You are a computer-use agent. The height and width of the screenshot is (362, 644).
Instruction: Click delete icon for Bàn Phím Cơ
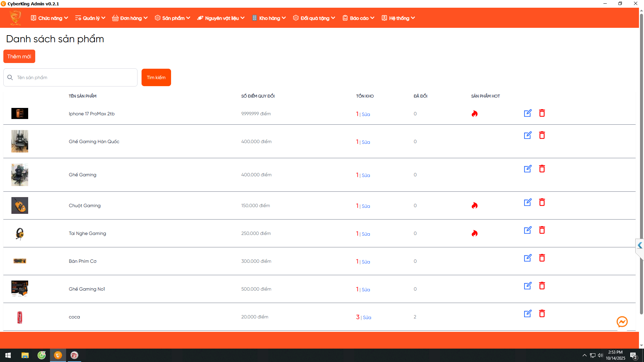pos(542,258)
